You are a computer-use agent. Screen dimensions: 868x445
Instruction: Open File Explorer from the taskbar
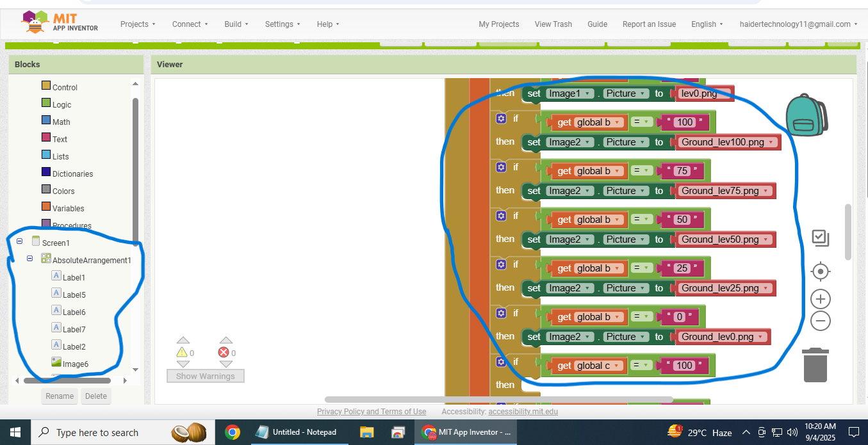click(367, 432)
